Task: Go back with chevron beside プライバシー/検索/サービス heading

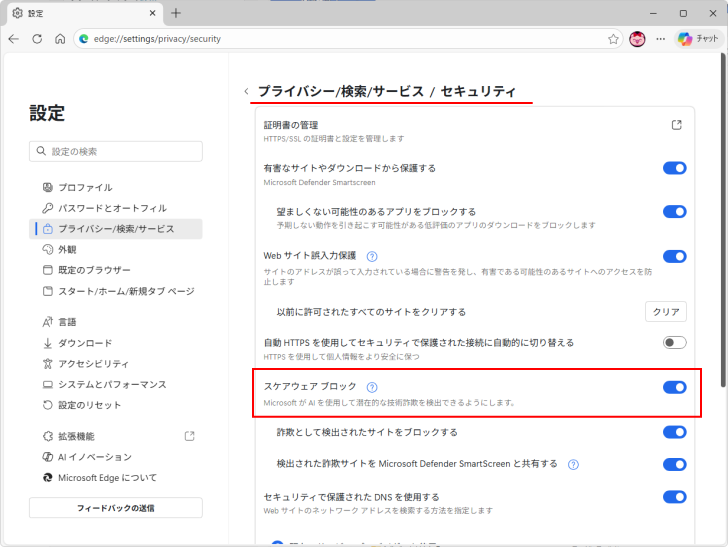Action: tap(247, 91)
